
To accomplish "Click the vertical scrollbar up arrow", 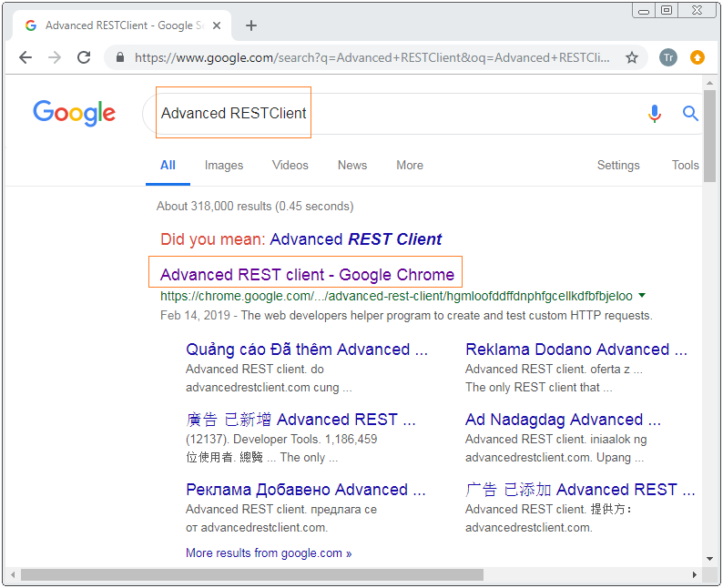I will [x=709, y=83].
